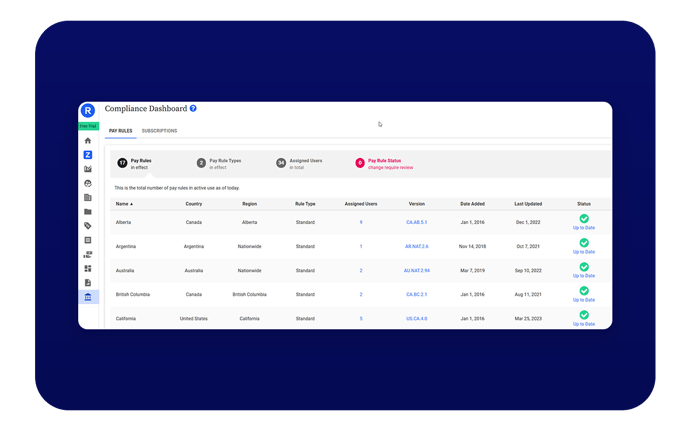The height and width of the screenshot is (431, 690).
Task: Click the 17 pay rules count badge
Action: click(122, 163)
